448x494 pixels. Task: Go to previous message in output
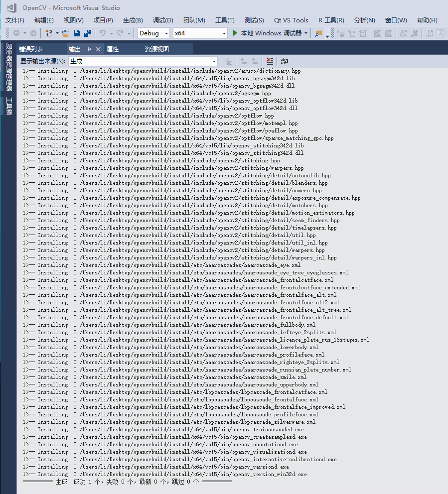[244, 61]
